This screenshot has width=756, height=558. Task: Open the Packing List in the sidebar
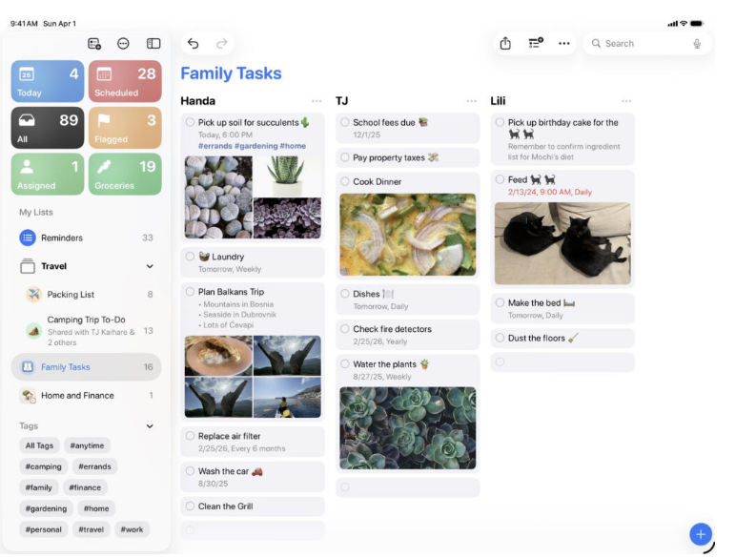pos(71,295)
